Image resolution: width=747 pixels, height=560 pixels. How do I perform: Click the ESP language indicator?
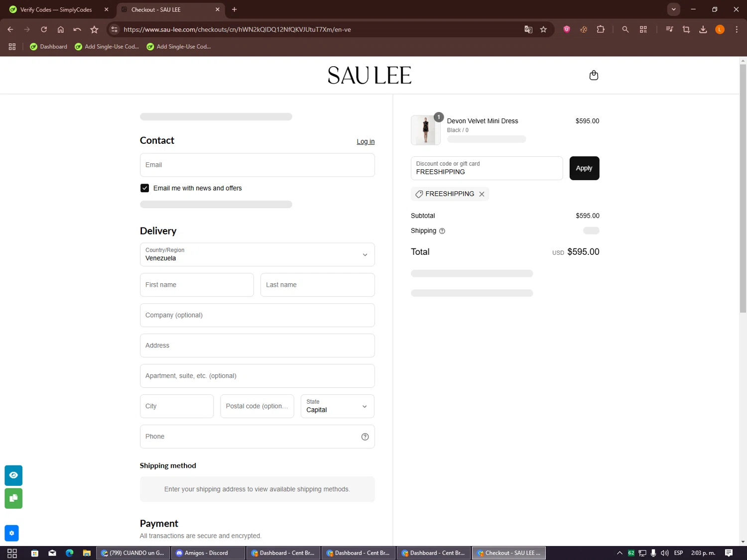pyautogui.click(x=678, y=553)
